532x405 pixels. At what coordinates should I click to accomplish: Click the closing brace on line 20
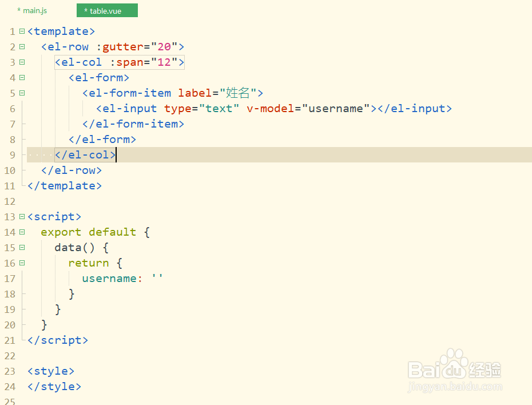44,325
